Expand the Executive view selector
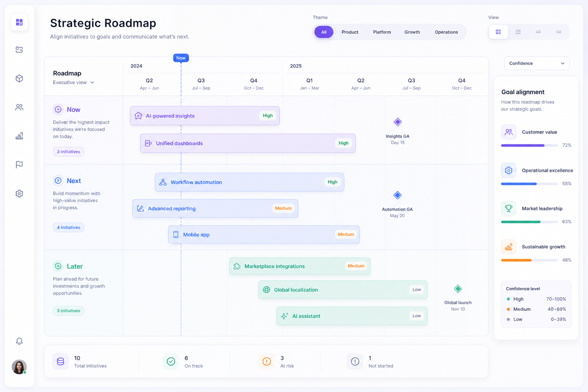Image resolution: width=588 pixels, height=392 pixels. point(73,82)
